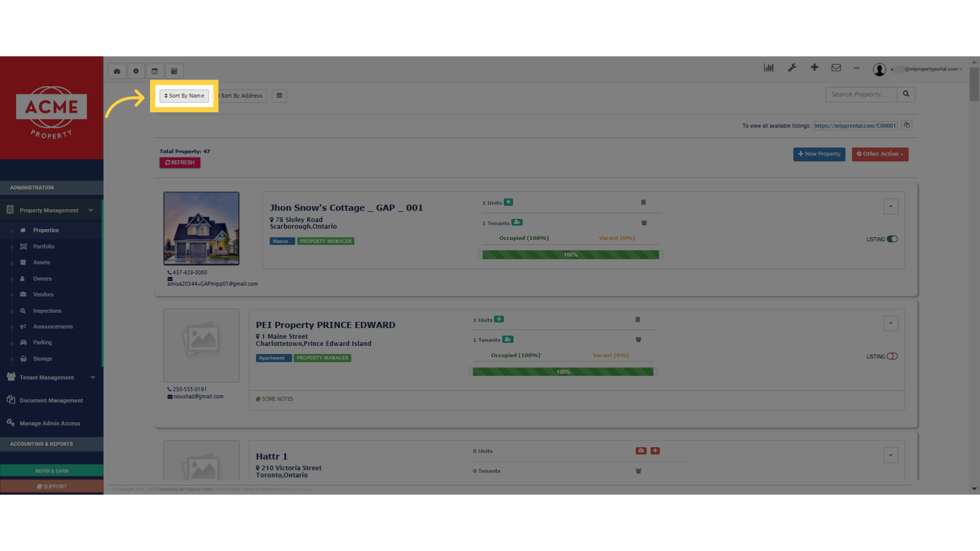Screen dimensions: 980x551
Task: Open the calculator toolbar icon
Action: coord(174,71)
